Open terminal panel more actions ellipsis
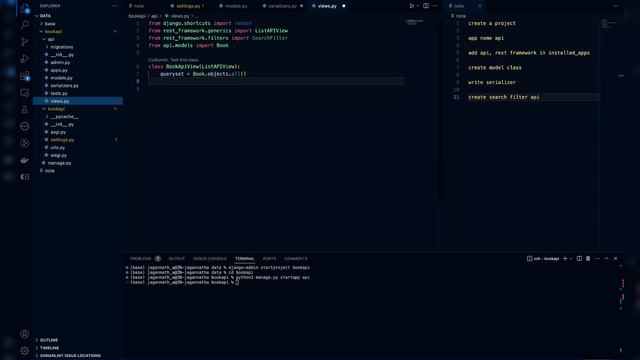Viewport: 640px width, 360px height. pos(598,258)
